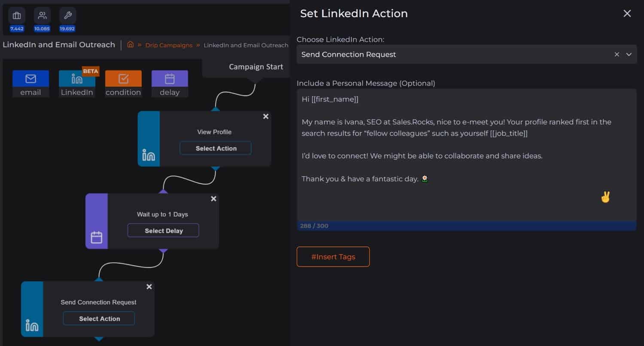The width and height of the screenshot is (644, 346).
Task: Click Select Action on Send Connection Request node
Action: pyautogui.click(x=99, y=319)
